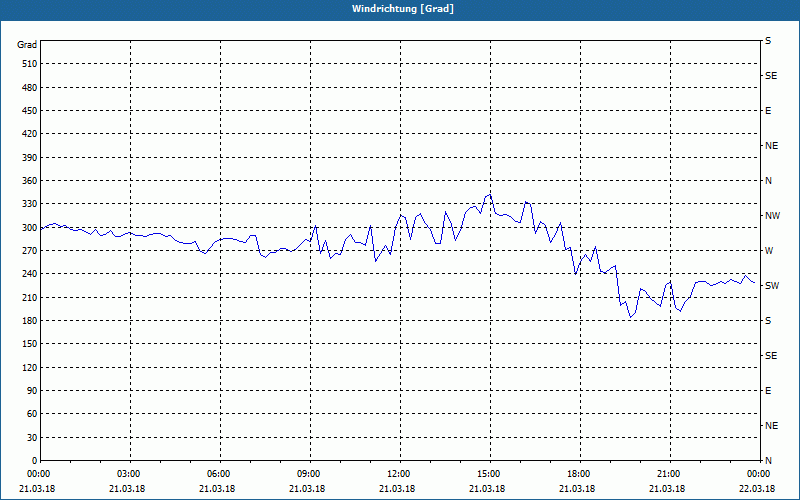Click the 150 degree axis label

(x=30, y=344)
